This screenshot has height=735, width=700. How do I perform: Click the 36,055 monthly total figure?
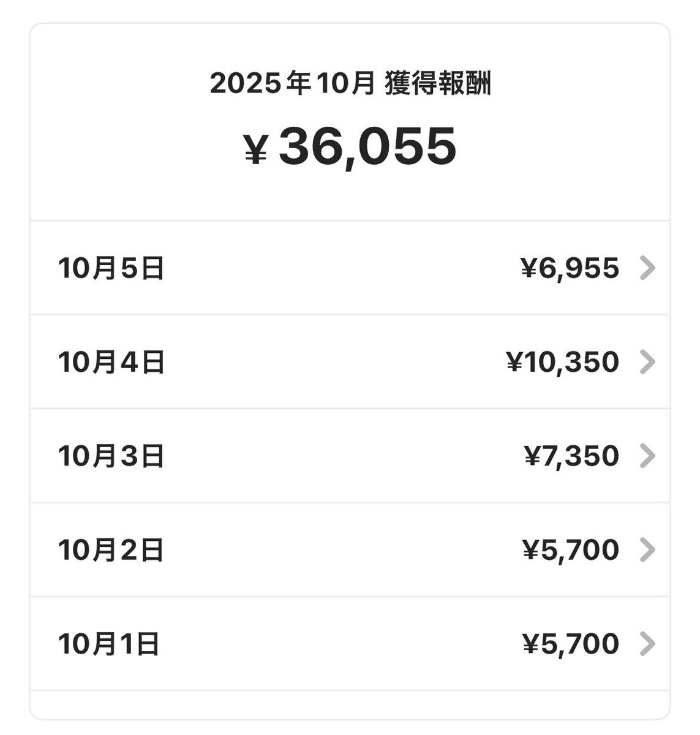point(367,147)
